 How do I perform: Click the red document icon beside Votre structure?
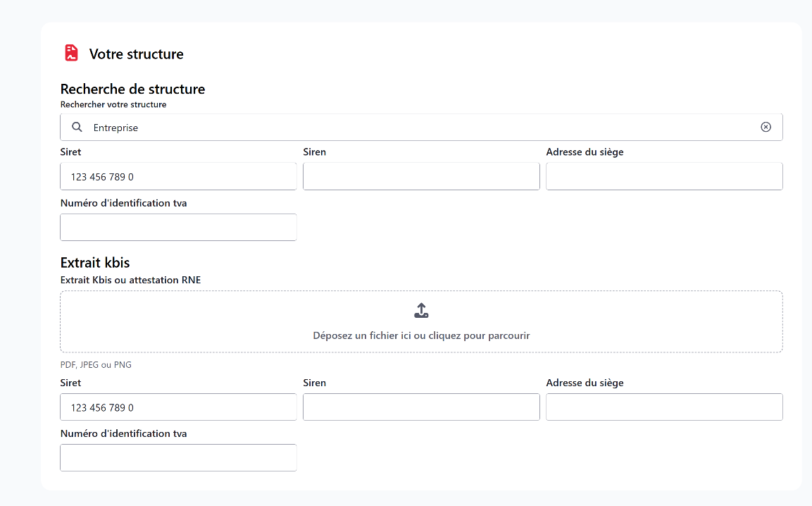(x=71, y=53)
